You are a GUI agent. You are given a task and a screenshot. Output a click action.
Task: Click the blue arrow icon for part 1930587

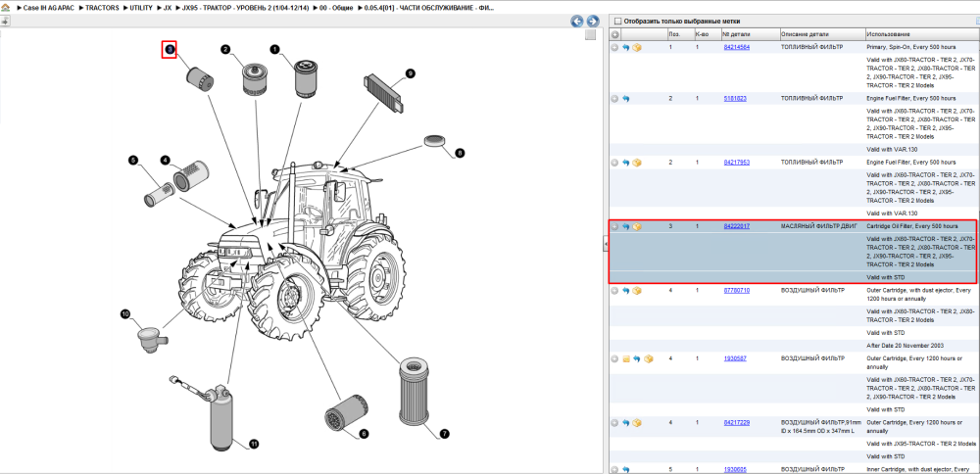pyautogui.click(x=637, y=359)
